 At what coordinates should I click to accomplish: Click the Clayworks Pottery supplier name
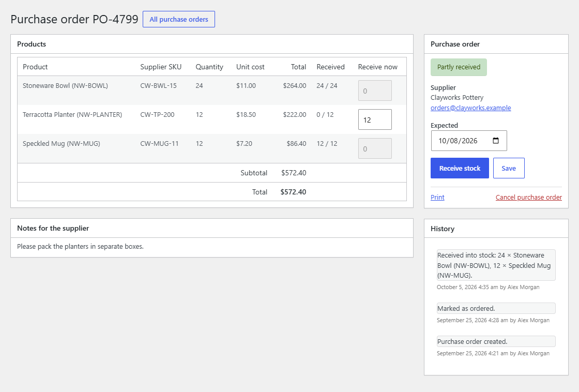click(457, 98)
